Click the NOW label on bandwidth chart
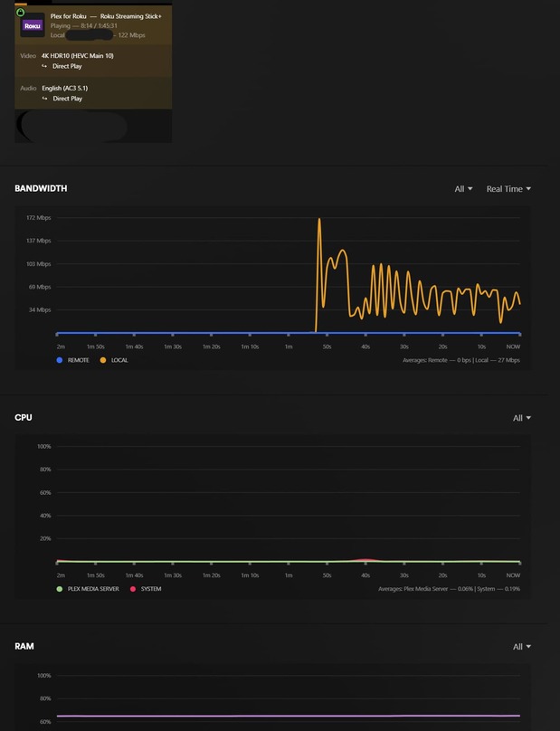 [x=513, y=347]
